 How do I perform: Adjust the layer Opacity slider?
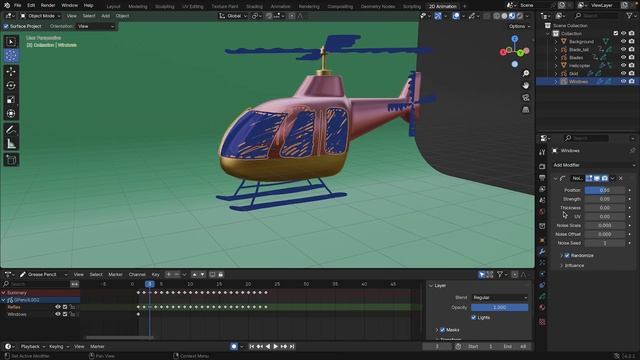pyautogui.click(x=500, y=307)
